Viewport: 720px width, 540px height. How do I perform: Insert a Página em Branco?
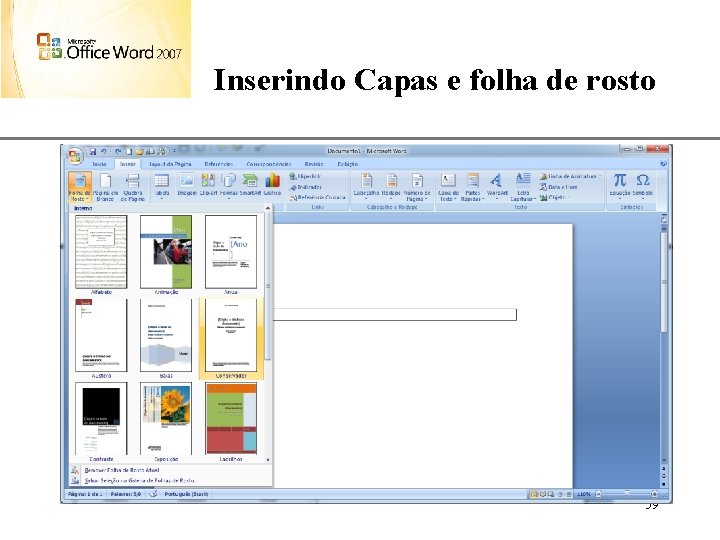coord(105,186)
